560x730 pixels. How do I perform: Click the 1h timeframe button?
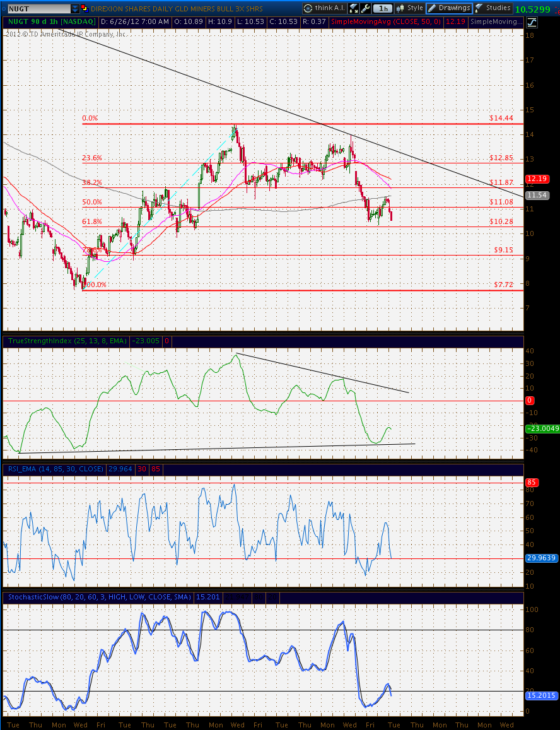click(x=383, y=8)
